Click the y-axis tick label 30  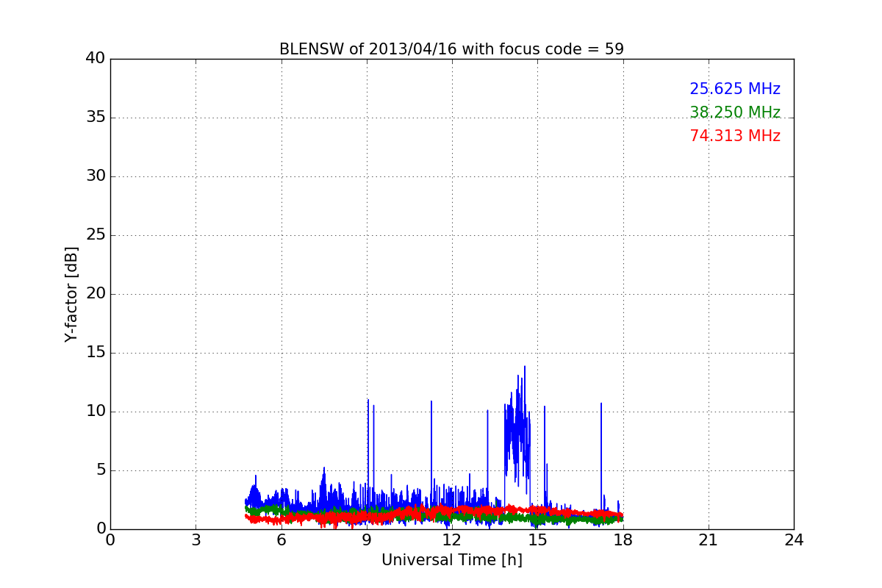click(96, 176)
